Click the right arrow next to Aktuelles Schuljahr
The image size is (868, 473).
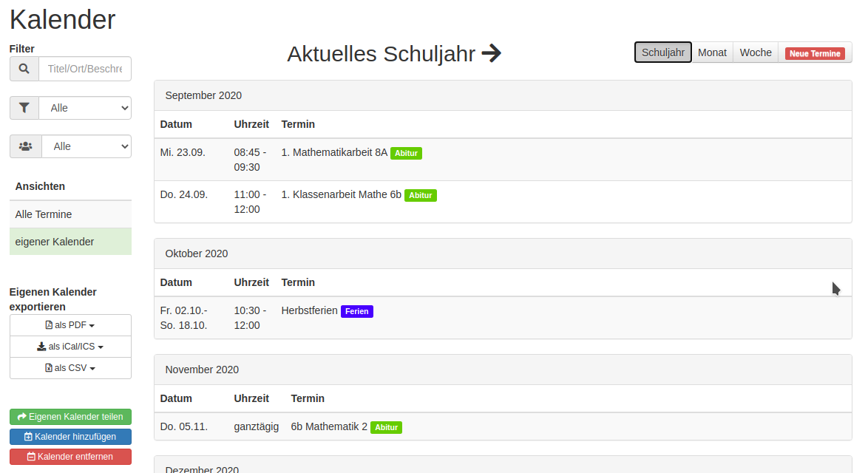click(x=491, y=53)
